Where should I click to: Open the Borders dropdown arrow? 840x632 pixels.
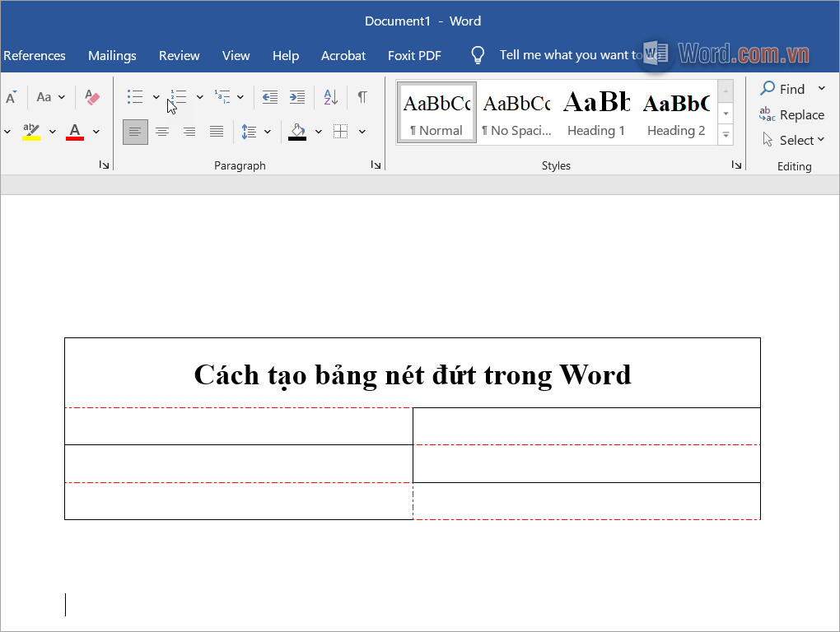click(362, 132)
